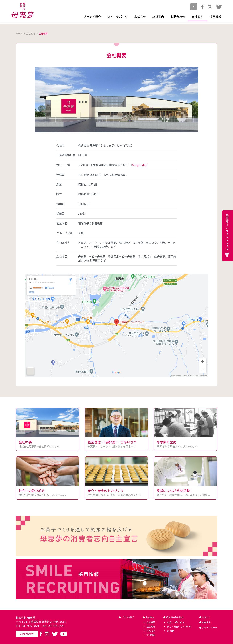This screenshot has width=233, height=644.
Task: Go to ホーム in the breadcrumb
Action: tap(19, 33)
